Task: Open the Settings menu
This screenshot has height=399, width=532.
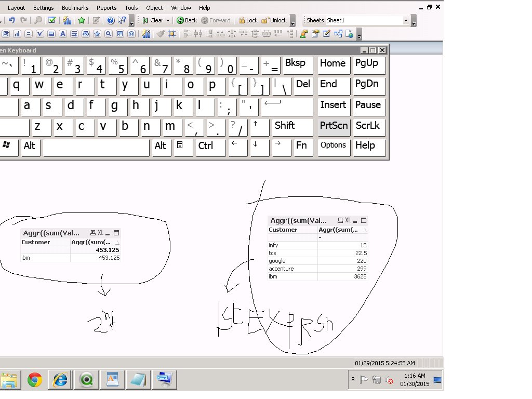Action: click(x=44, y=7)
